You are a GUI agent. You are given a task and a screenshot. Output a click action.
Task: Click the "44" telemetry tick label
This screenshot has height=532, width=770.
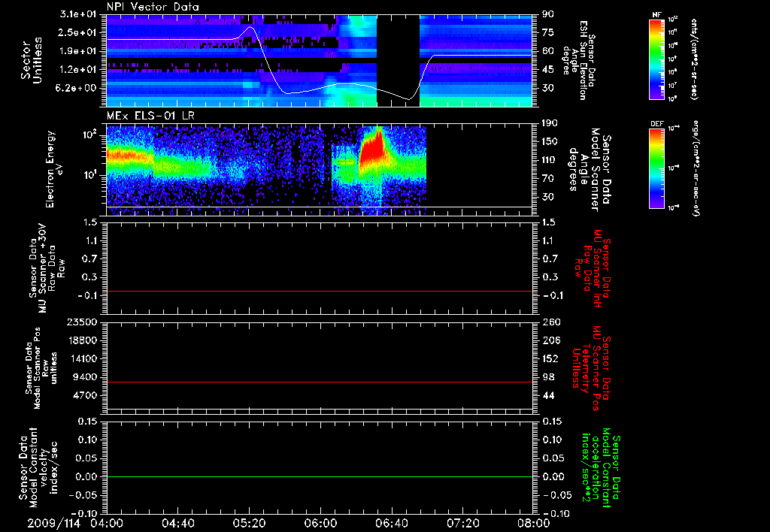(x=548, y=395)
